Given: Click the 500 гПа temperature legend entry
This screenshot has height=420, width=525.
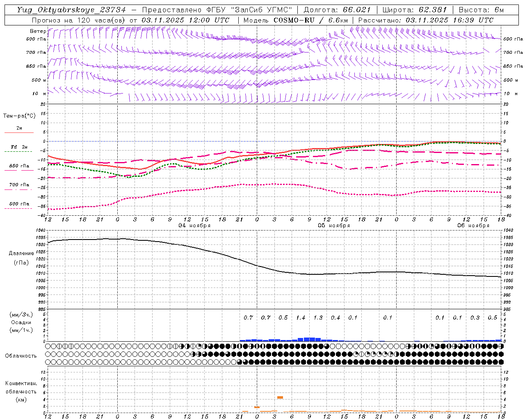Looking at the screenshot, I should coord(19,204).
